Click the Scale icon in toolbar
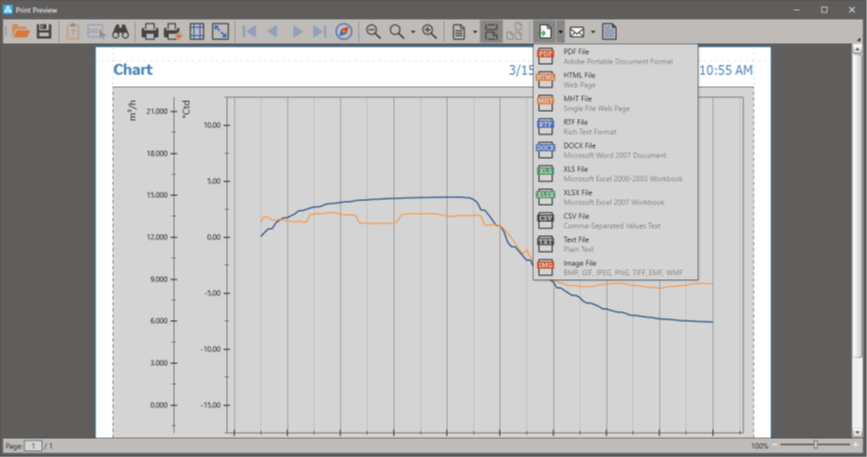This screenshot has width=867, height=457. click(x=220, y=32)
